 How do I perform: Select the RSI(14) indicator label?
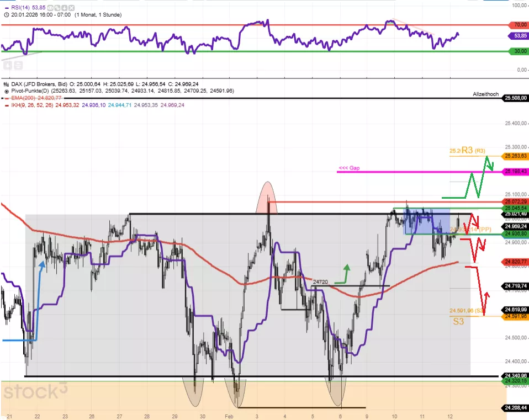click(21, 9)
